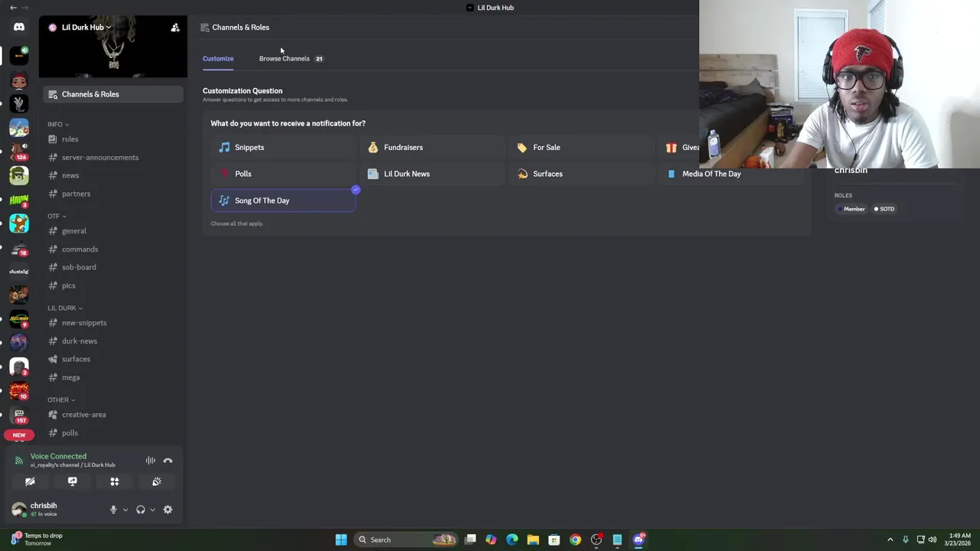
Task: Open the Windows Start menu
Action: 341,540
